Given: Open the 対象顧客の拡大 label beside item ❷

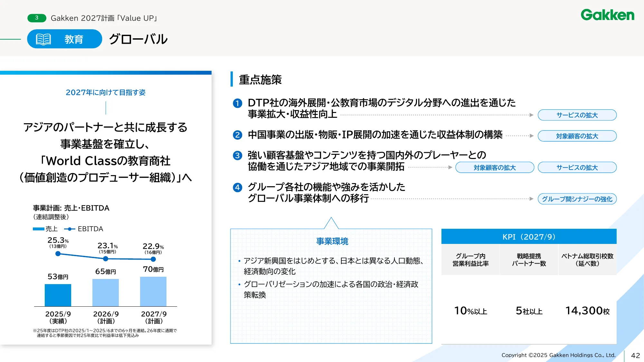Looking at the screenshot, I should click(577, 136).
